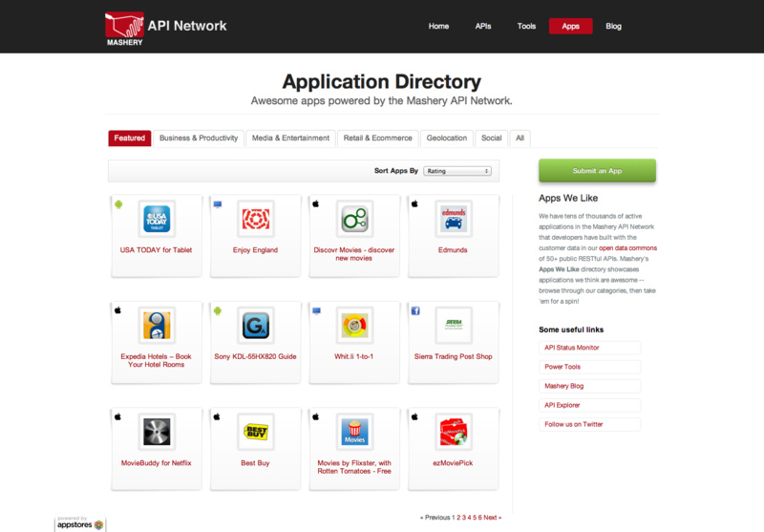Viewport: 764px width, 532px height.
Task: Click Apple platform icon on Expedia Hotels card
Action: pos(117,310)
